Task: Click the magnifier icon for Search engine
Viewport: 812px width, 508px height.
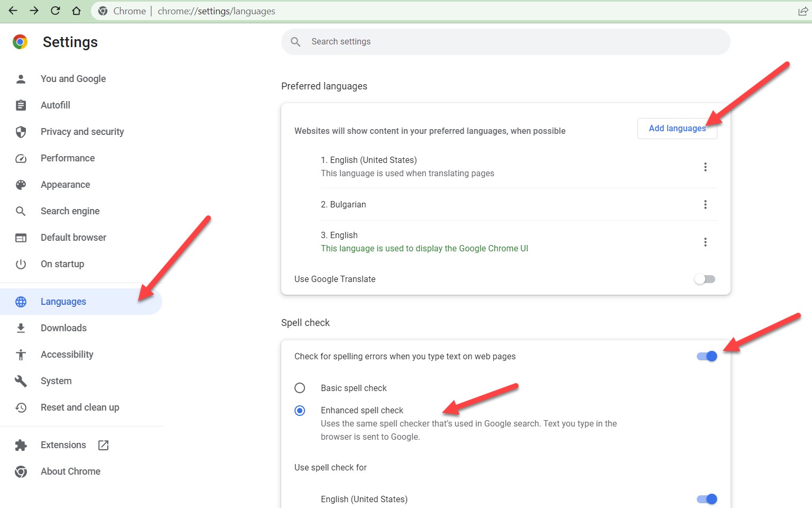Action: (x=21, y=211)
